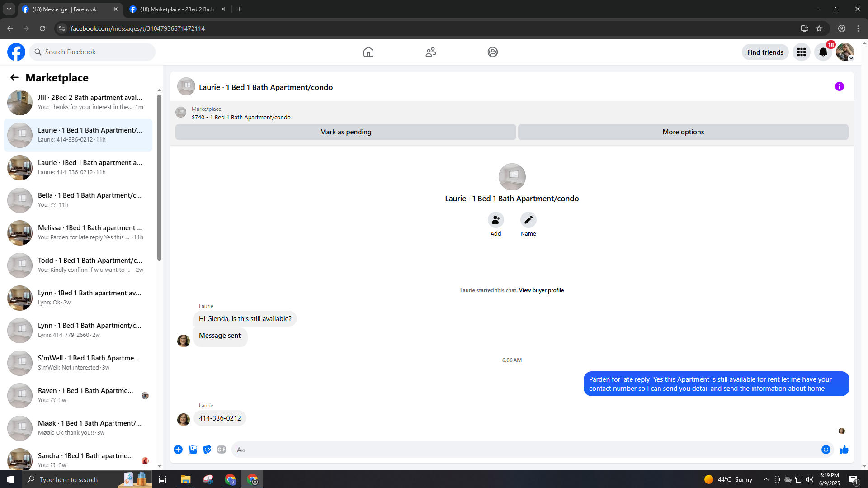Select Laurie 1 Bed 1 Bath Apartment/condo conversation

[78, 135]
